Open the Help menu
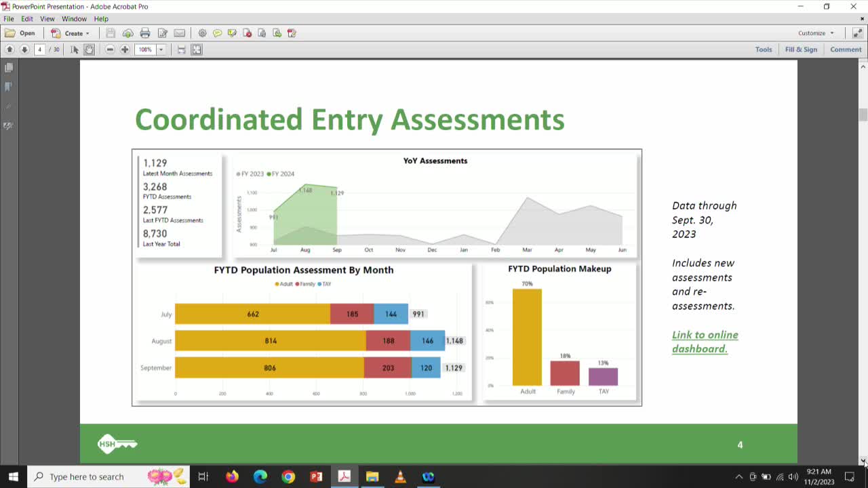The height and width of the screenshot is (488, 868). point(101,19)
